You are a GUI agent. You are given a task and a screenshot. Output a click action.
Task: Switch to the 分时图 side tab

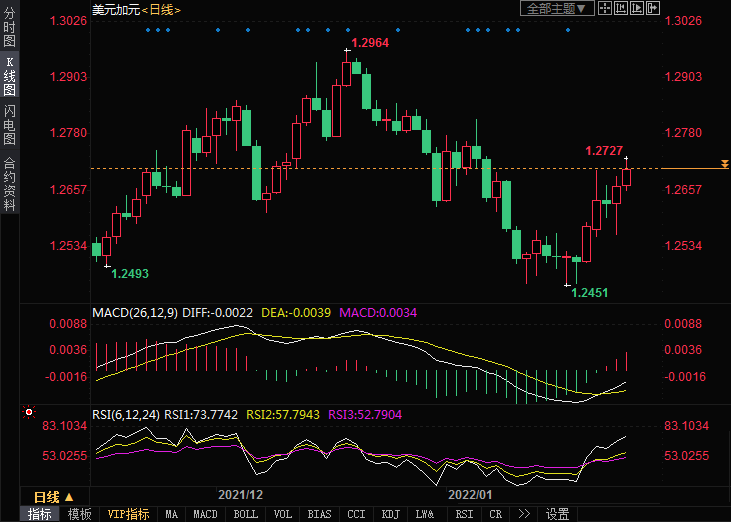[x=9, y=27]
